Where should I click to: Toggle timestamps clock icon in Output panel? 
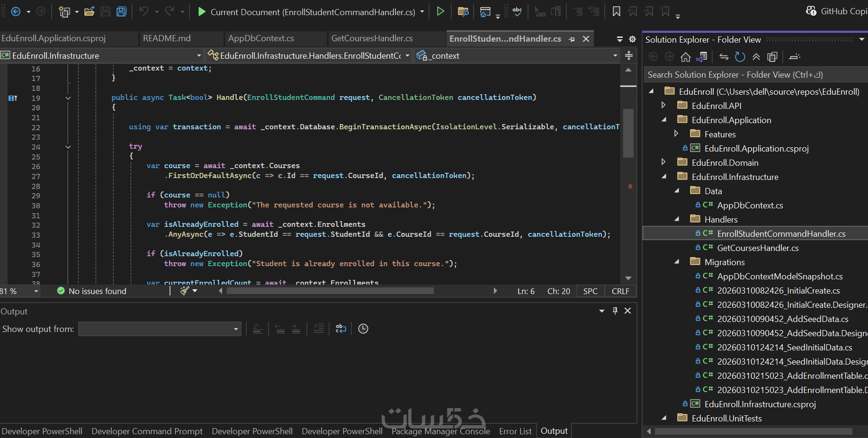click(x=363, y=329)
